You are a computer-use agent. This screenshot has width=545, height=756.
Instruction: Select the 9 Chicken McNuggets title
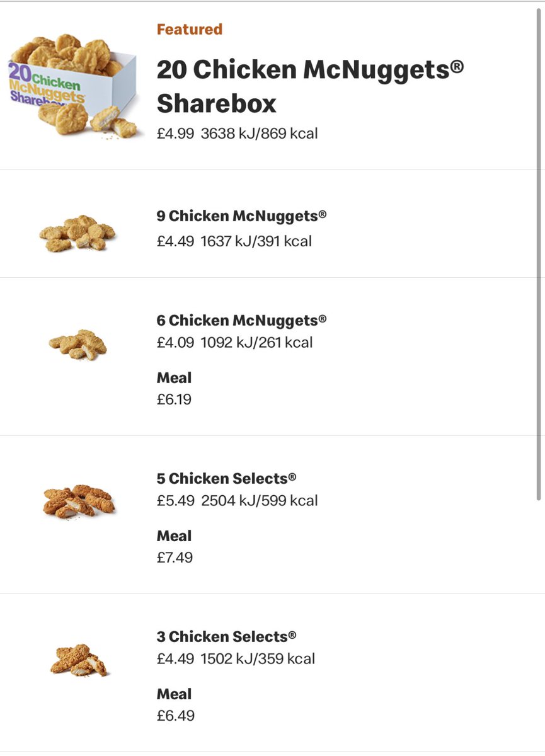tap(241, 216)
